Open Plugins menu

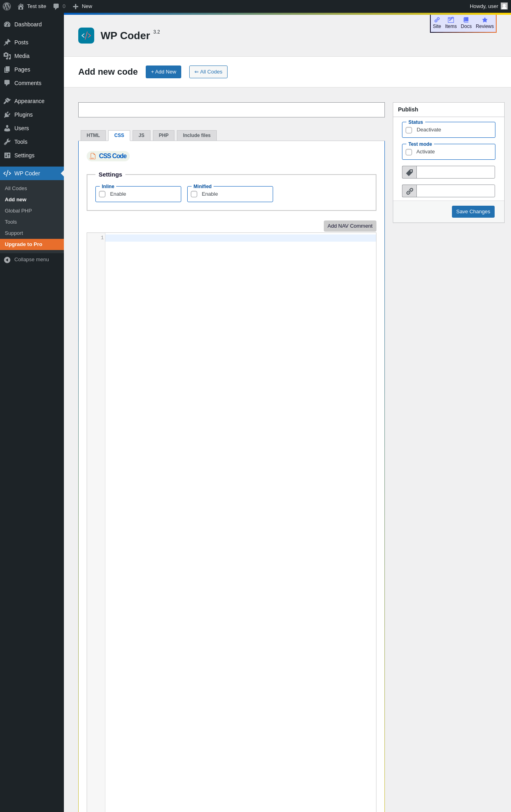point(32,115)
